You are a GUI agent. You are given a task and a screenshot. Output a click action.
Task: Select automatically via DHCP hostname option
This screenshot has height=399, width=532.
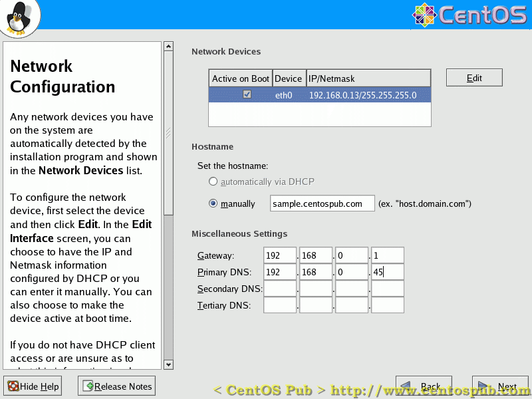[x=213, y=181]
